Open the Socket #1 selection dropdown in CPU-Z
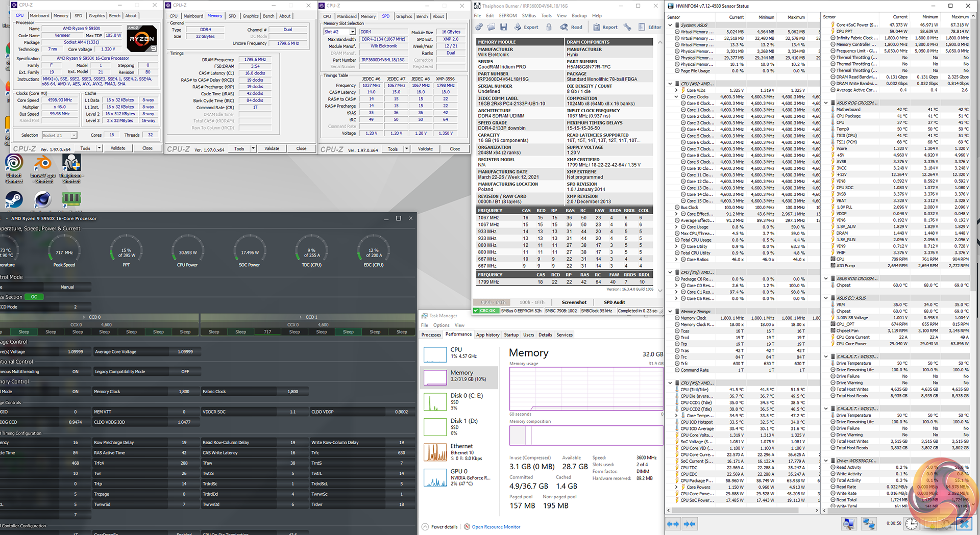 [x=59, y=135]
